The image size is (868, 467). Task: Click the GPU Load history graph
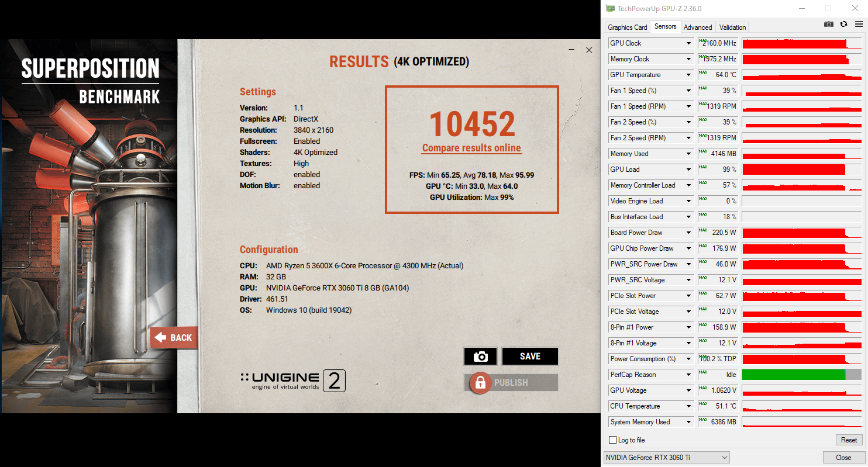pos(802,169)
